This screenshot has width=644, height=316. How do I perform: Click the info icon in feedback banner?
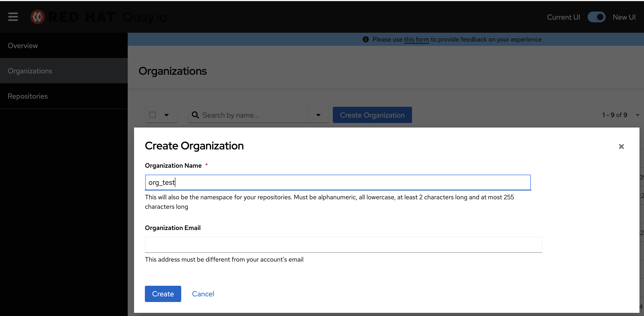[x=366, y=39]
